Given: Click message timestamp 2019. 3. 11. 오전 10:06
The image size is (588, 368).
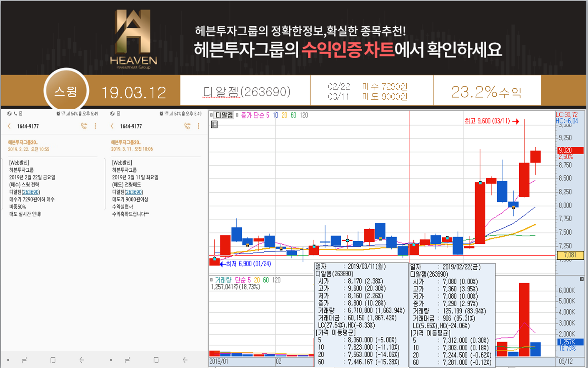Looking at the screenshot, I should 132,149.
